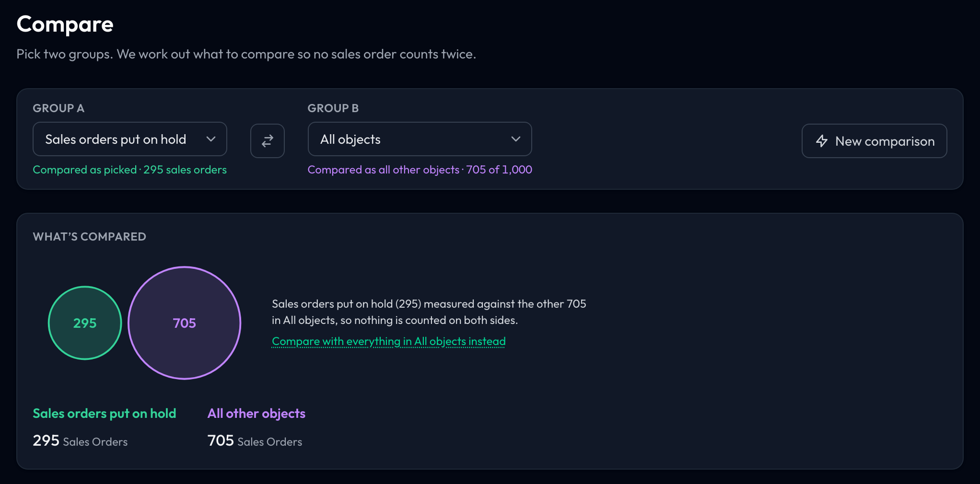The width and height of the screenshot is (980, 484).
Task: Click the 'GROUP B' label
Action: (333, 108)
